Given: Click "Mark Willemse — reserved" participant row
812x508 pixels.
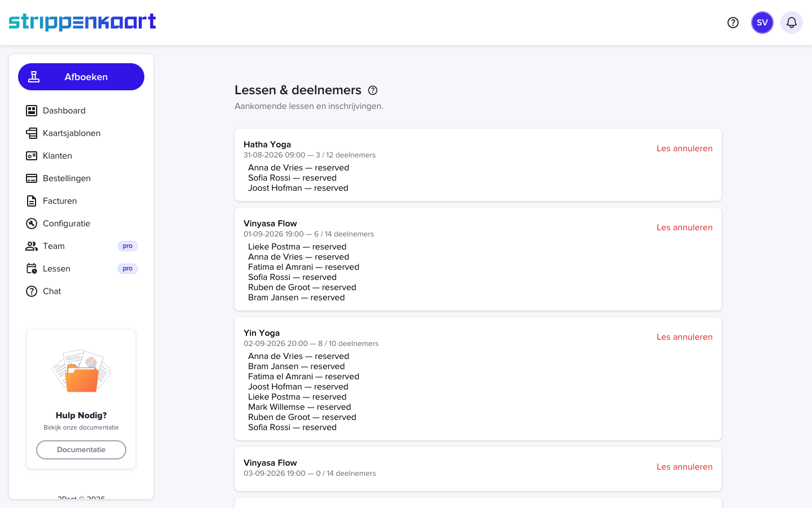Looking at the screenshot, I should click(299, 407).
